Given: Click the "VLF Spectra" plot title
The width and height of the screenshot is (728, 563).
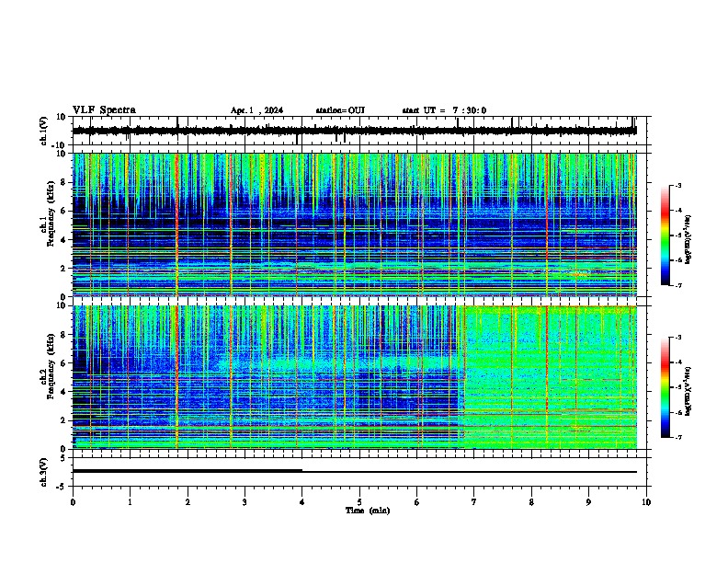Looking at the screenshot, I should coord(104,110).
